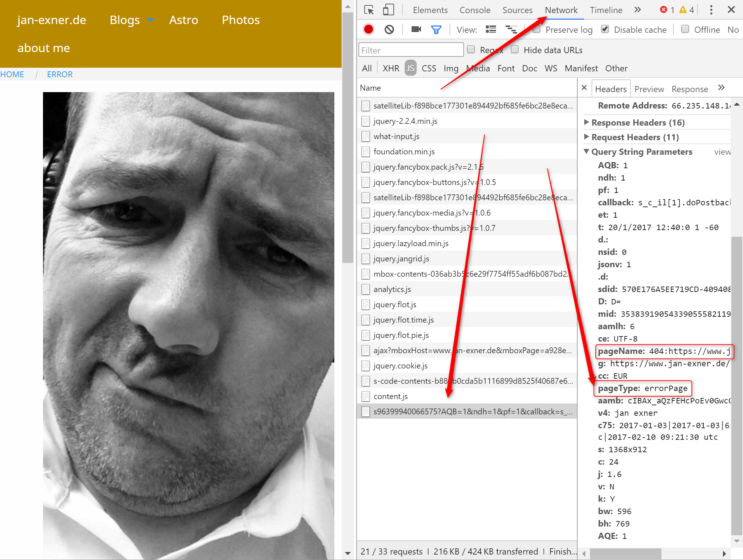Click the red record network log button
743x560 pixels.
[369, 29]
